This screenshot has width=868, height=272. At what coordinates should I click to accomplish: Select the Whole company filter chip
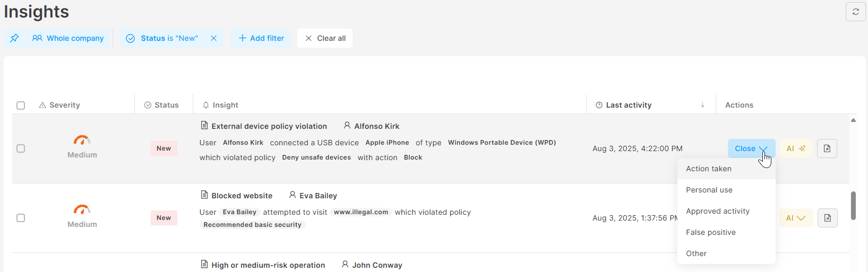tap(68, 38)
